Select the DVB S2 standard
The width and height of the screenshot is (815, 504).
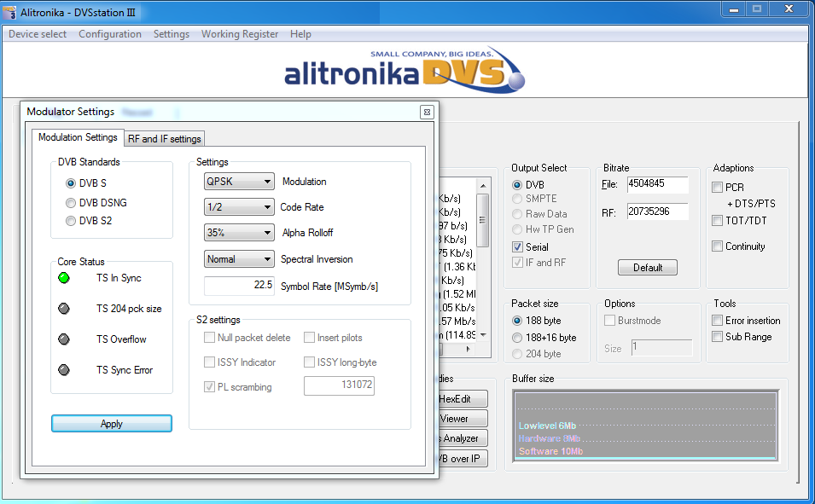tap(71, 221)
